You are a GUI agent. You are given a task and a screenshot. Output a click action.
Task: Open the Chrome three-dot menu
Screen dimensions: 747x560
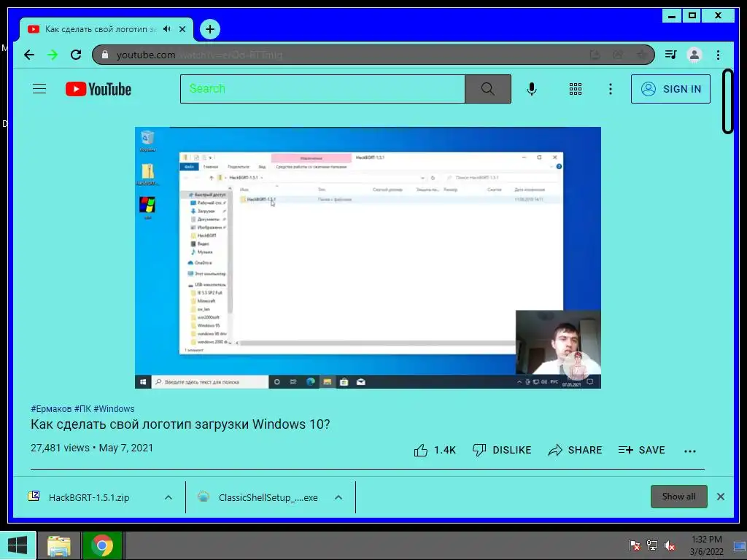tap(718, 55)
